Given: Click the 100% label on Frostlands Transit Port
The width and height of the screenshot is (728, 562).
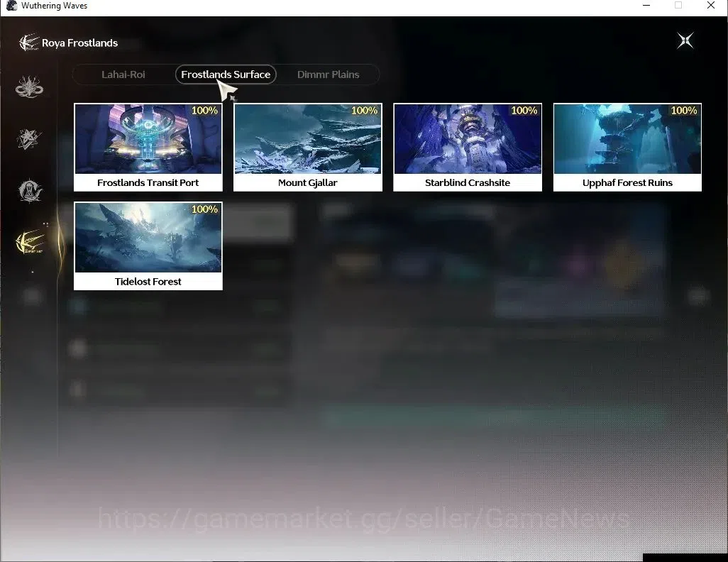Looking at the screenshot, I should (205, 111).
